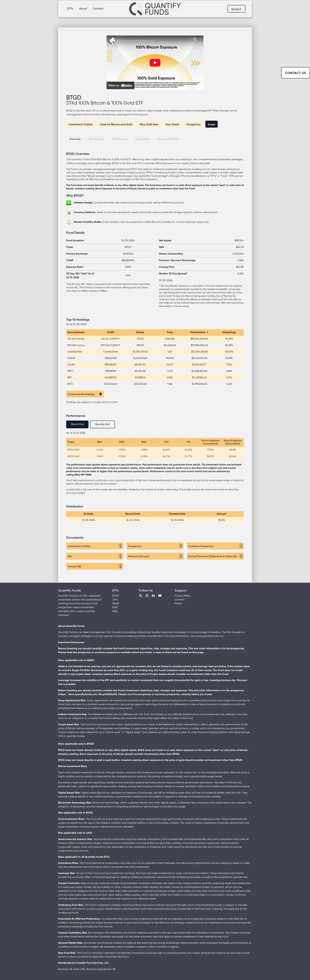
Task: Click the Quantify Funds logo in header
Action: (155, 9)
